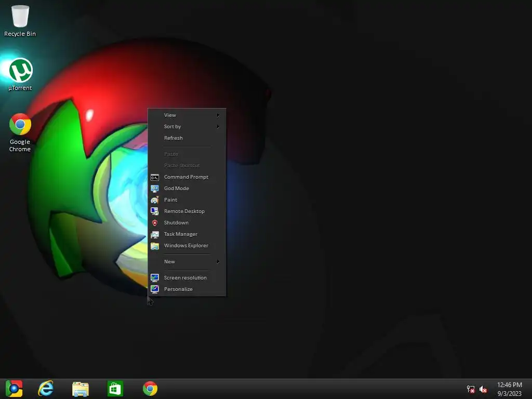The width and height of the screenshot is (532, 399).
Task: Open the clock showing 12:46 PM
Action: pyautogui.click(x=509, y=385)
